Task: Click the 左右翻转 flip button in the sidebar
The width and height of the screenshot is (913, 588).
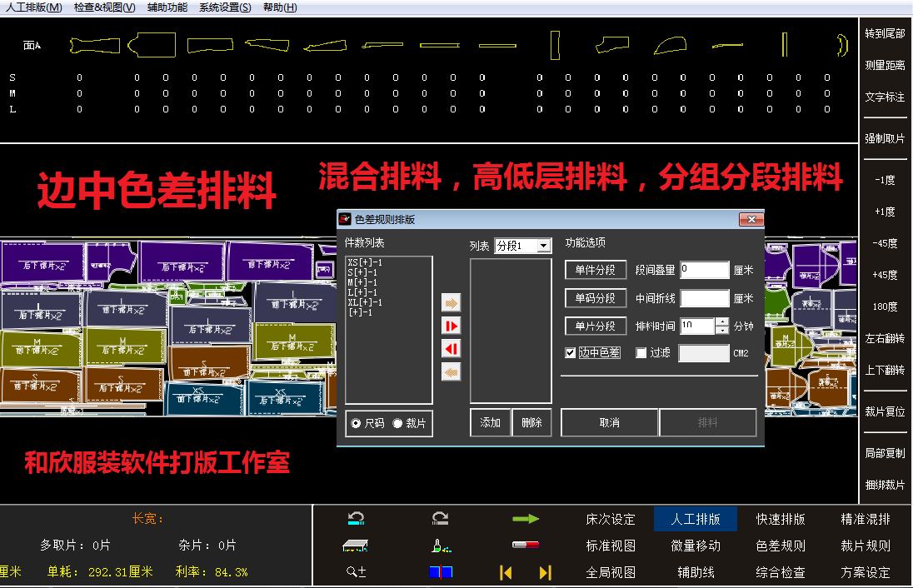Action: click(885, 337)
